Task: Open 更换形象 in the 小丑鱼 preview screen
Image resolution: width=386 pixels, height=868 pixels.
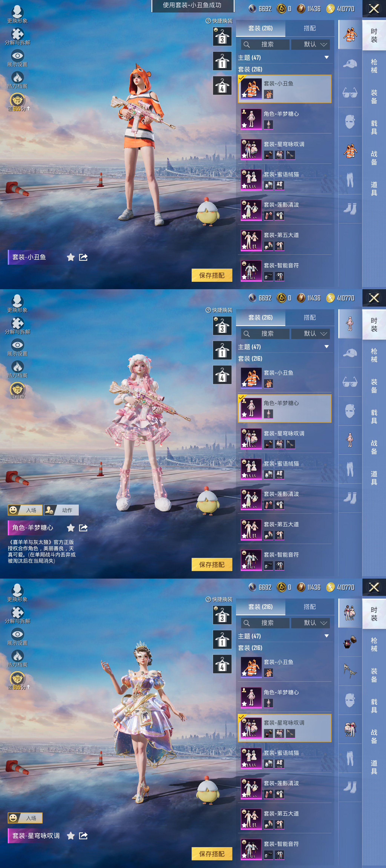Action: pos(17,14)
